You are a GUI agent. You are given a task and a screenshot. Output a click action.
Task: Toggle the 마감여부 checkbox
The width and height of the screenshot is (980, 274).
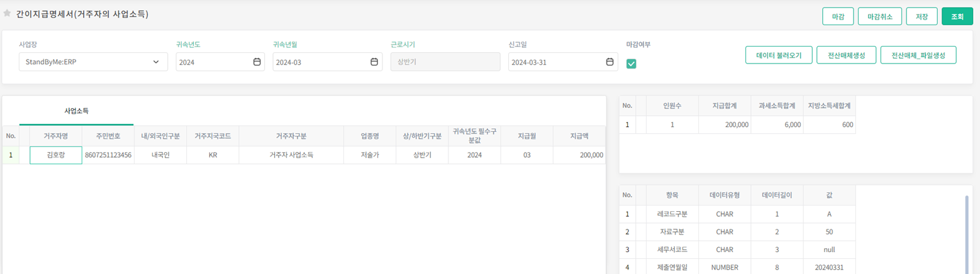click(x=632, y=63)
